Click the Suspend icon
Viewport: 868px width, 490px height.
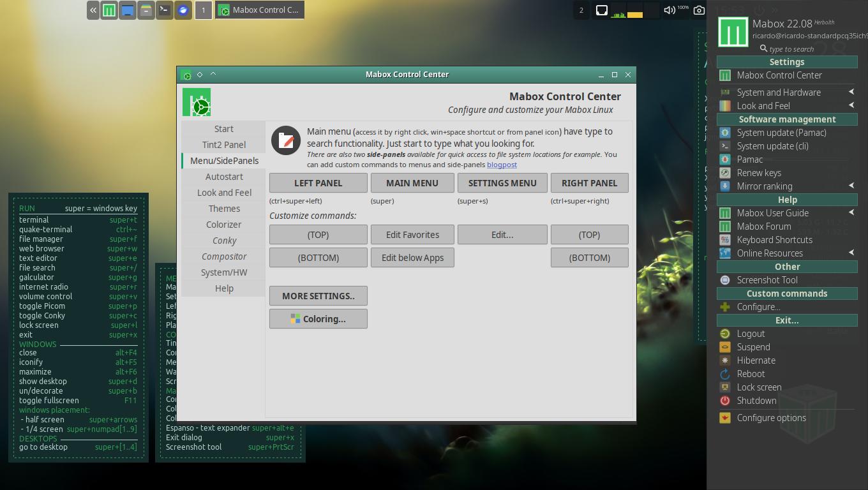pos(725,347)
